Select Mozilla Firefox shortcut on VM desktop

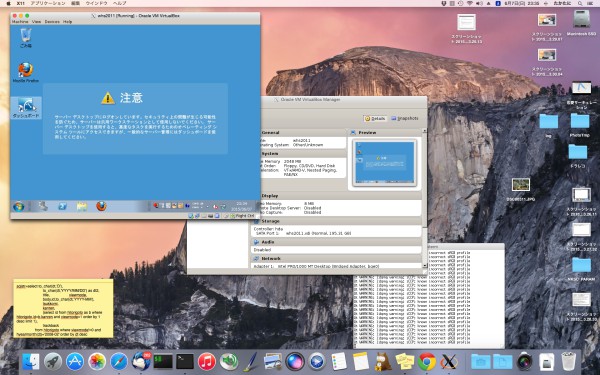pyautogui.click(x=26, y=72)
